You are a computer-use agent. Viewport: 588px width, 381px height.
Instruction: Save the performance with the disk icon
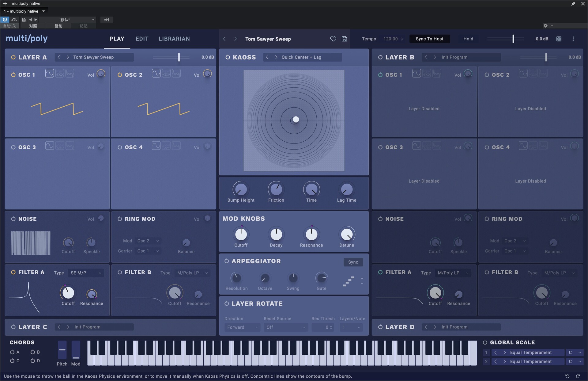tap(344, 39)
